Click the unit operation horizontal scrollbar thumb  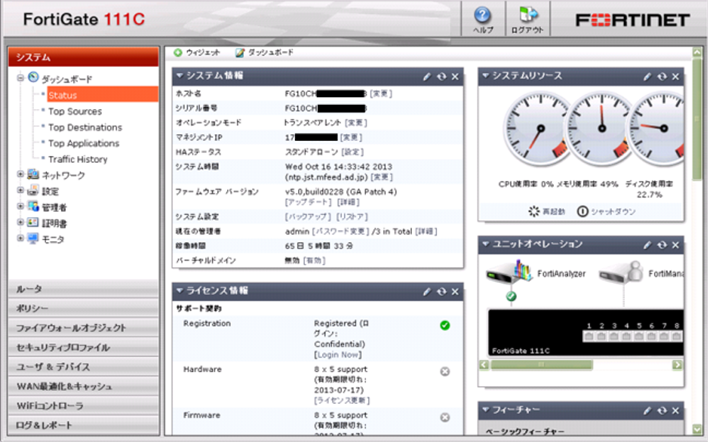click(x=541, y=365)
